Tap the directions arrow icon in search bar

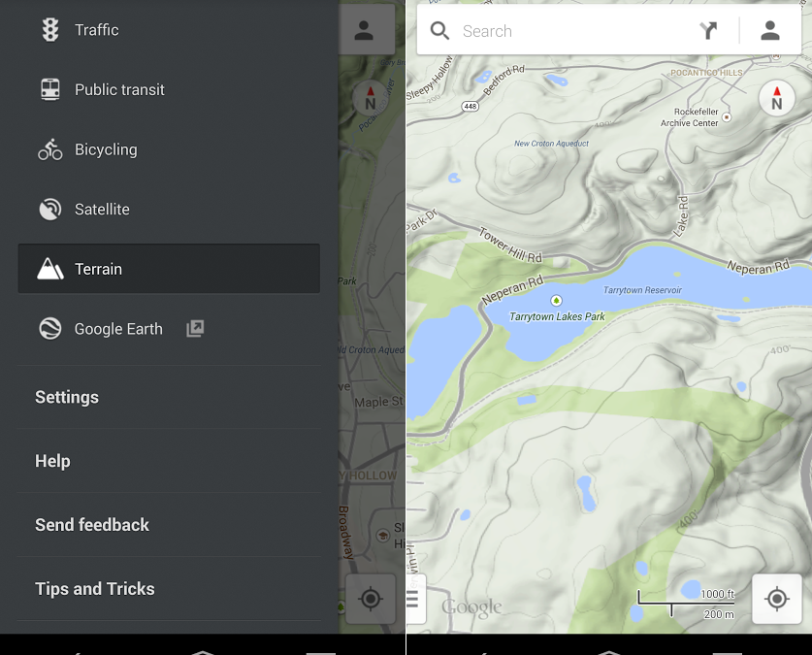tap(708, 30)
